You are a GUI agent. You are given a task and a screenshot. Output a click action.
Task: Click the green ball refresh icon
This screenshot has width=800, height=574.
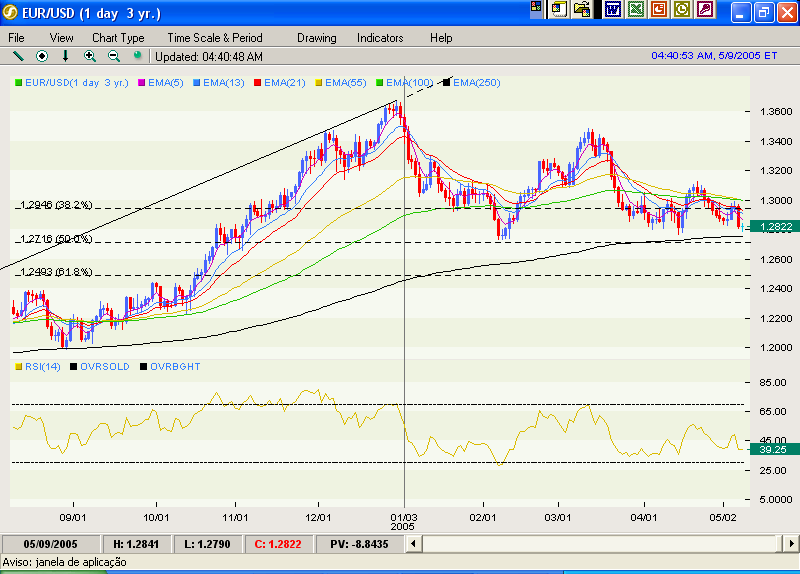pyautogui.click(x=137, y=56)
